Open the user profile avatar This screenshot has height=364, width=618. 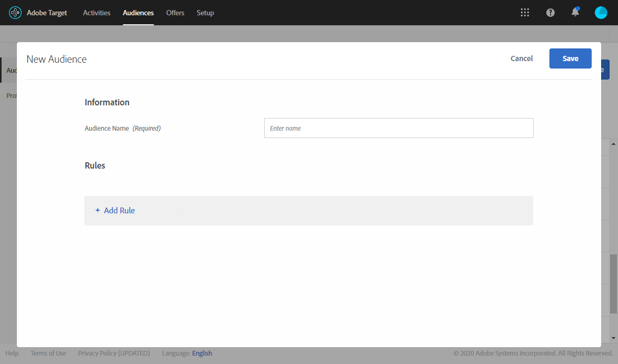click(601, 13)
